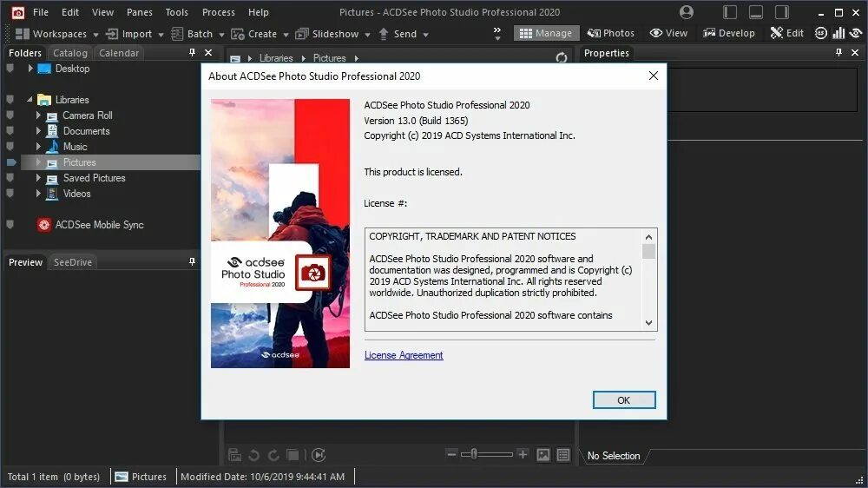868x488 pixels.
Task: Click the Libraries breadcrumb segment
Action: [276, 58]
